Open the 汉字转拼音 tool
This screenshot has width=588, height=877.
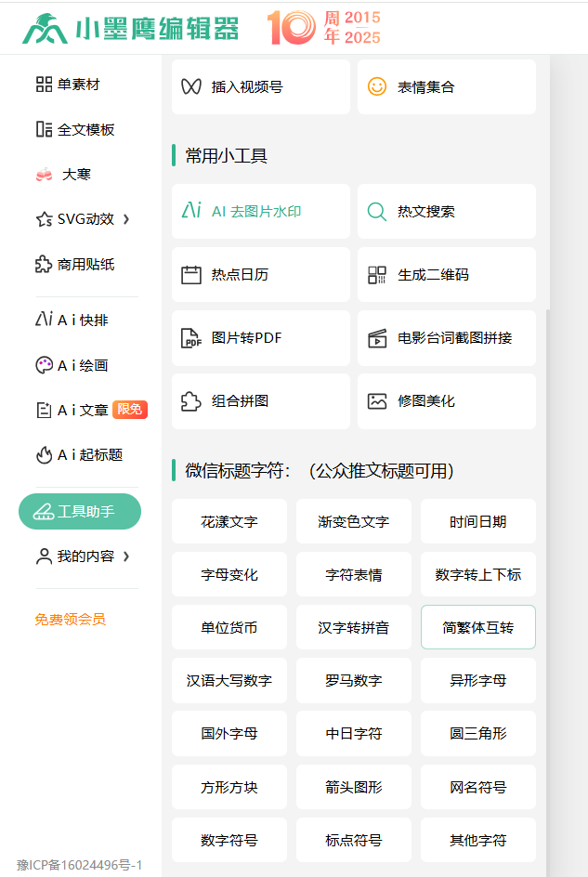click(354, 627)
